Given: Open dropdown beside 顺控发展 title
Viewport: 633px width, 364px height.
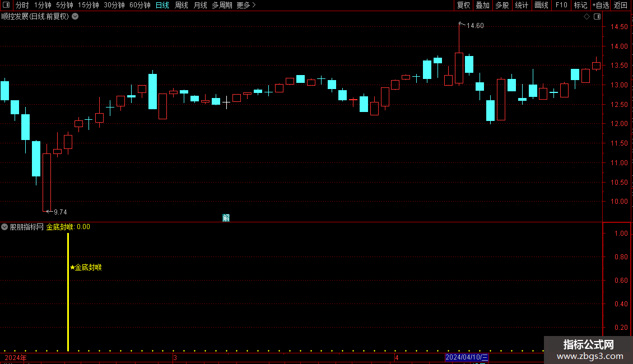Looking at the screenshot, I should coord(75,17).
